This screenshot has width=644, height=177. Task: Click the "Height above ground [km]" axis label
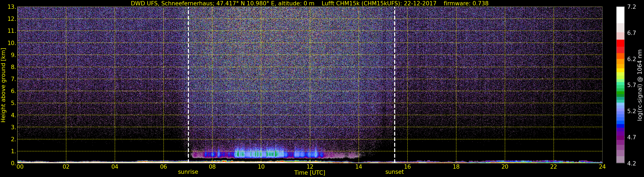tap(3, 85)
